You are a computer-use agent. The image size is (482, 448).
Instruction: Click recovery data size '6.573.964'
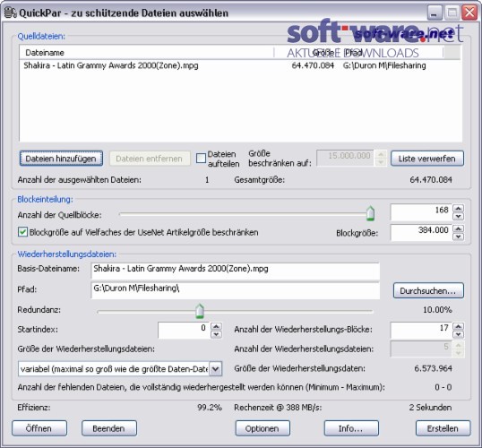(x=433, y=368)
